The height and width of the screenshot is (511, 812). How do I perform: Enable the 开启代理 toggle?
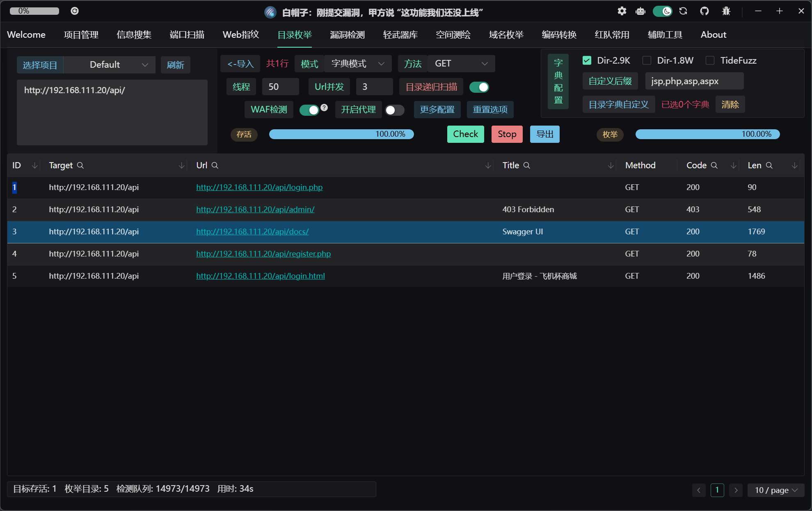coord(394,110)
